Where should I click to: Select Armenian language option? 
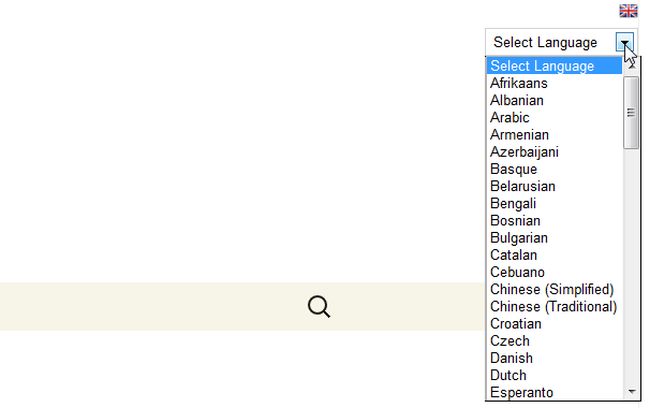pos(519,135)
